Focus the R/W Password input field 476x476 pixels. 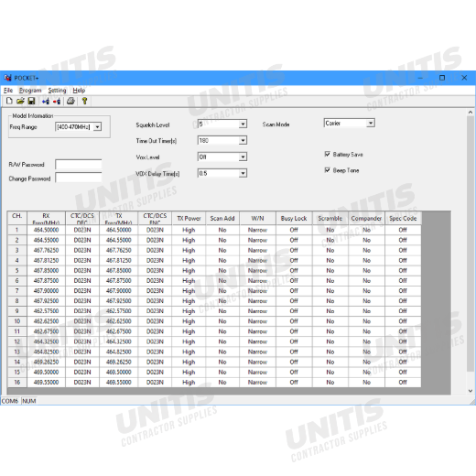pos(79,165)
